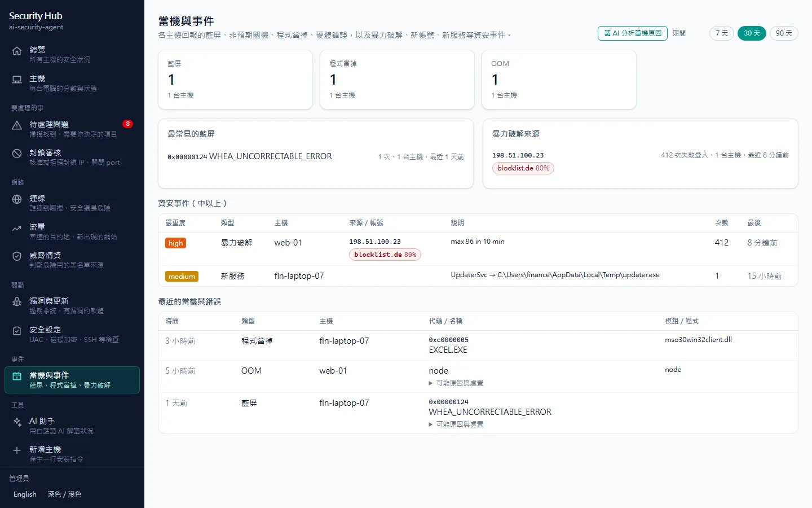Image resolution: width=812 pixels, height=508 pixels.
Task: Toggle 深色 / 淺色 theme
Action: click(64, 494)
